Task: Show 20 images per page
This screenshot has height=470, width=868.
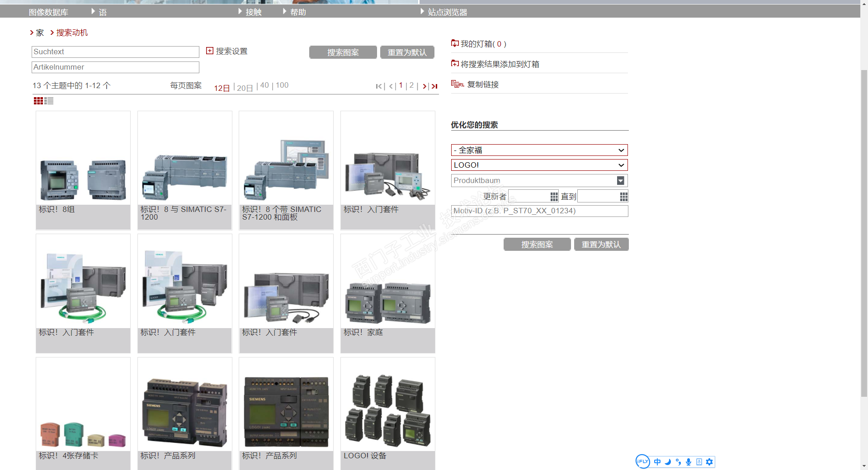Action: tap(245, 88)
